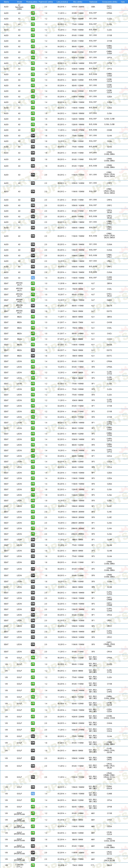Click the Moc silnika column header
128x868 pixels.
(x=78, y=2)
